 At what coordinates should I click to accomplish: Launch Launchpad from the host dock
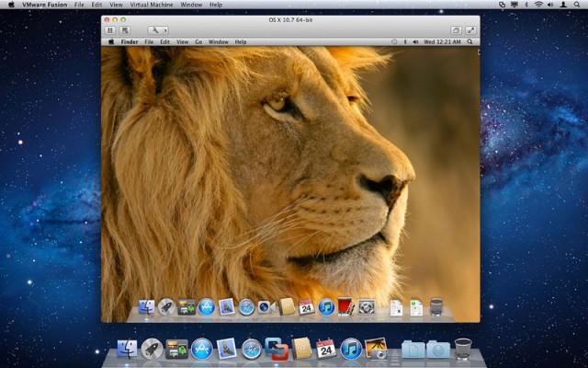point(152,349)
